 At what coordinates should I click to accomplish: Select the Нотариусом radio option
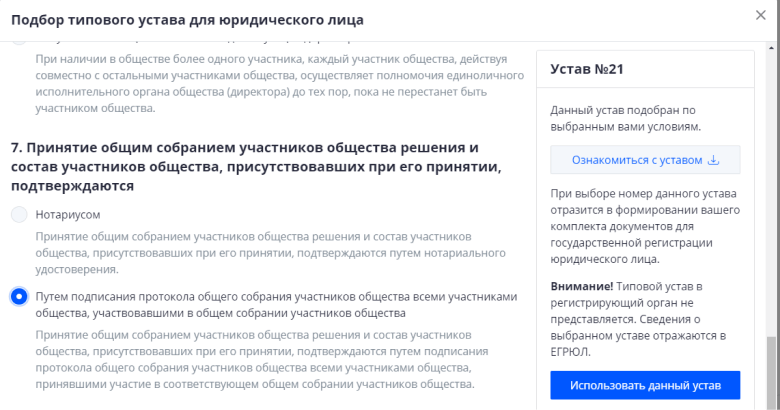point(19,214)
